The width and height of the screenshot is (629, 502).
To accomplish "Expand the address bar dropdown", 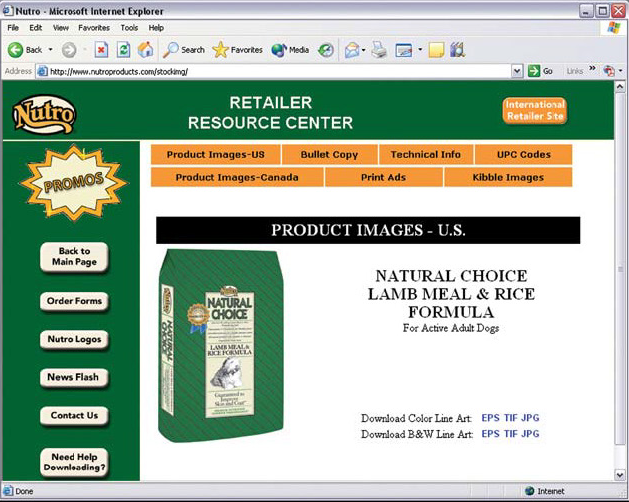I will tap(517, 71).
